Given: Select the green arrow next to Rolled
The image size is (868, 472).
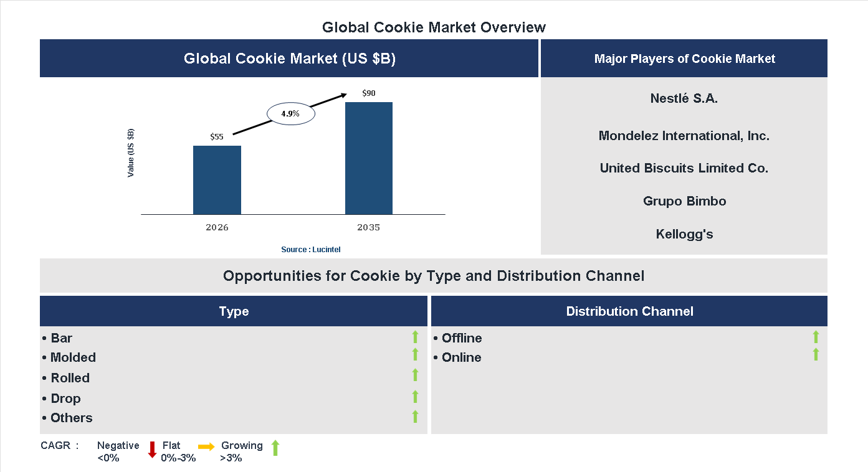Looking at the screenshot, I should tap(415, 375).
